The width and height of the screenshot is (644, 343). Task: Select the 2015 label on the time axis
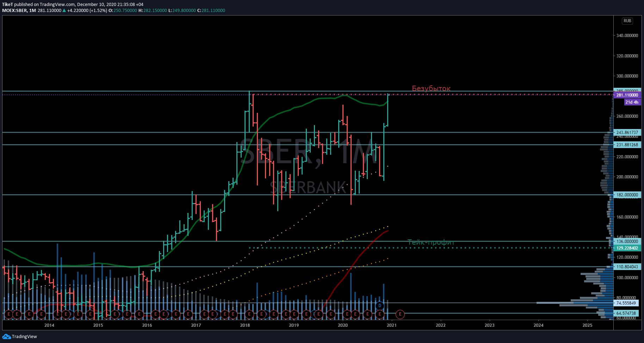(x=98, y=325)
